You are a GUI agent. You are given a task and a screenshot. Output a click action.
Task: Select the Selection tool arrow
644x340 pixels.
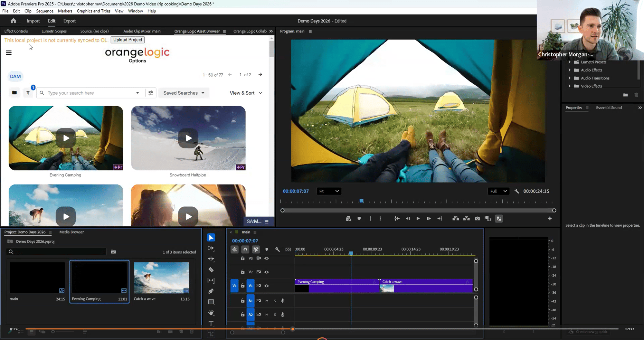(x=211, y=238)
